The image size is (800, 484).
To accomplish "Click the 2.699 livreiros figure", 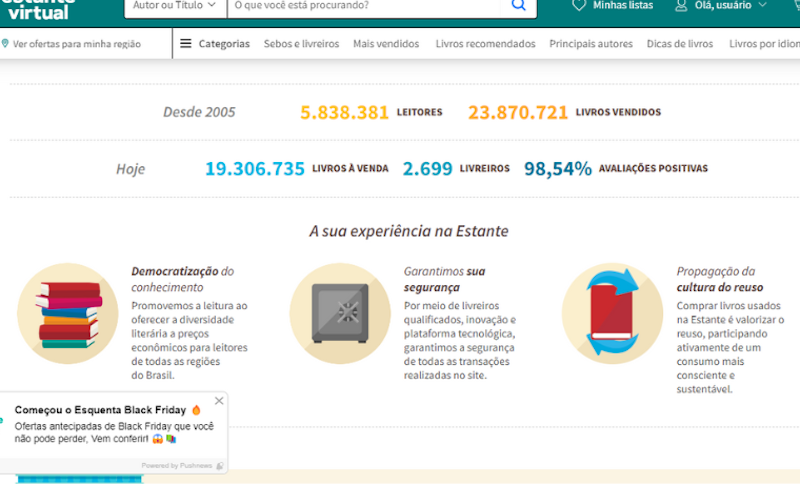I will (x=428, y=169).
